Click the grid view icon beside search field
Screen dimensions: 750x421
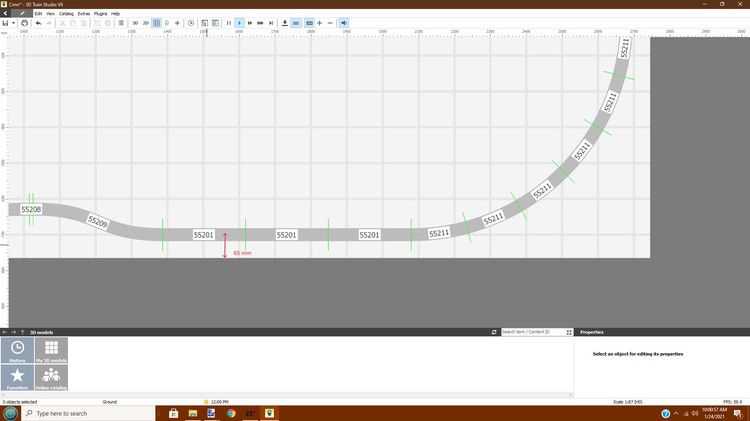(x=569, y=332)
